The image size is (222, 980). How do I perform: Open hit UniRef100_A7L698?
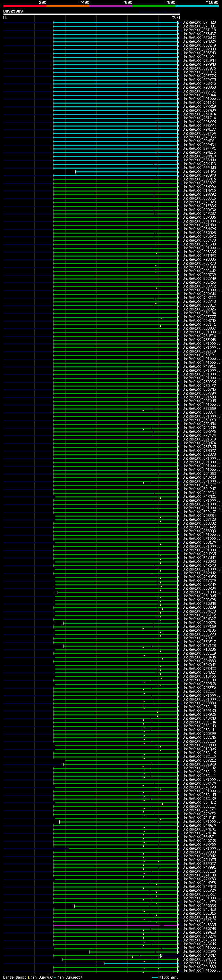coord(199,940)
